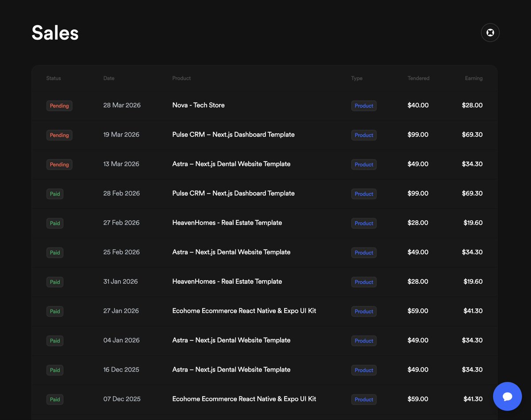This screenshot has width=531, height=420.
Task: Click $59.00 tendered on 27 Jan 2026 row
Action: coord(418,311)
